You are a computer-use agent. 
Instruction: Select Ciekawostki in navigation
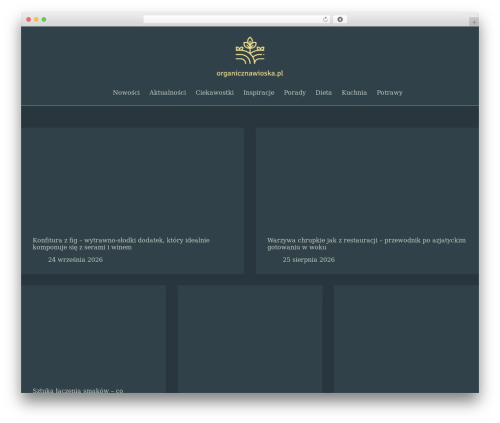215,92
